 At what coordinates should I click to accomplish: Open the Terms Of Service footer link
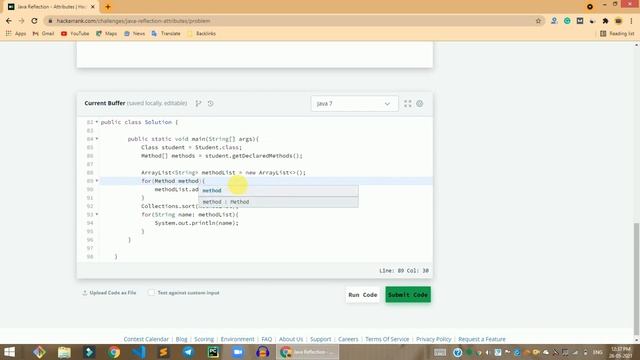[387, 339]
